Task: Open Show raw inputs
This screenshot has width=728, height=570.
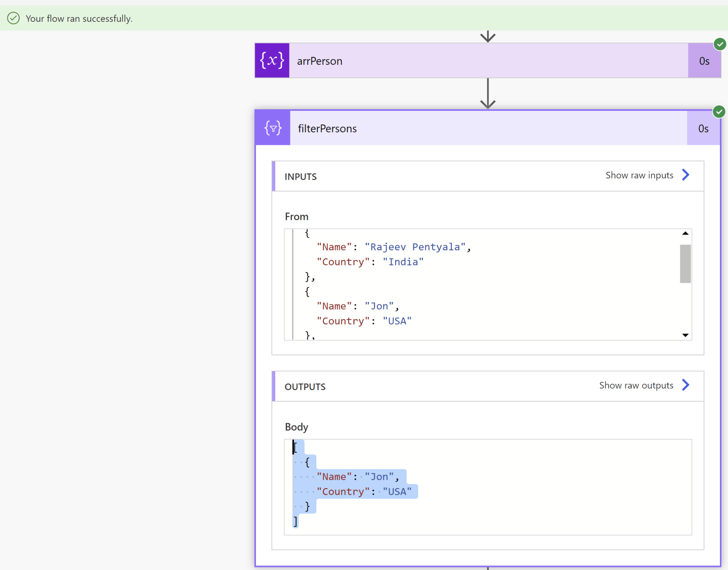Action: click(639, 175)
